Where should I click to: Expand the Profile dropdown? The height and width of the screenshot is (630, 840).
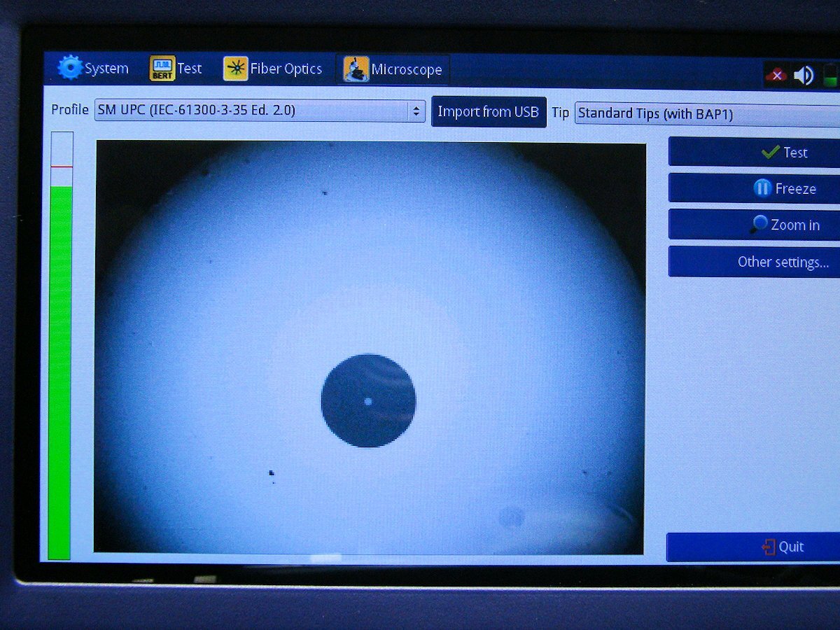point(260,111)
